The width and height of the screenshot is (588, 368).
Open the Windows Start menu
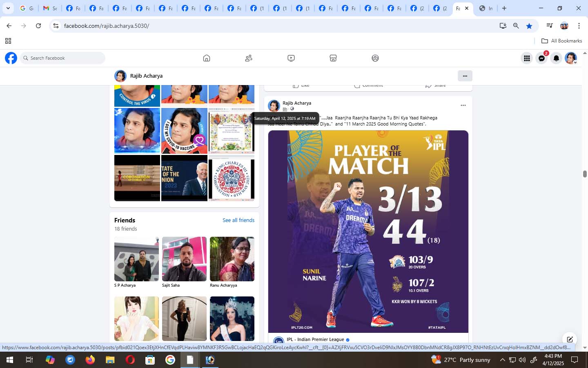[x=9, y=360]
